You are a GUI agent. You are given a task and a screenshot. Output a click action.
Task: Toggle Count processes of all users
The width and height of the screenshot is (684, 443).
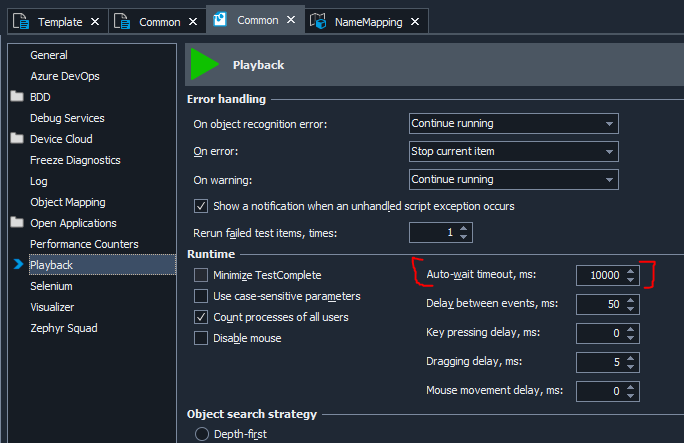[x=201, y=317]
